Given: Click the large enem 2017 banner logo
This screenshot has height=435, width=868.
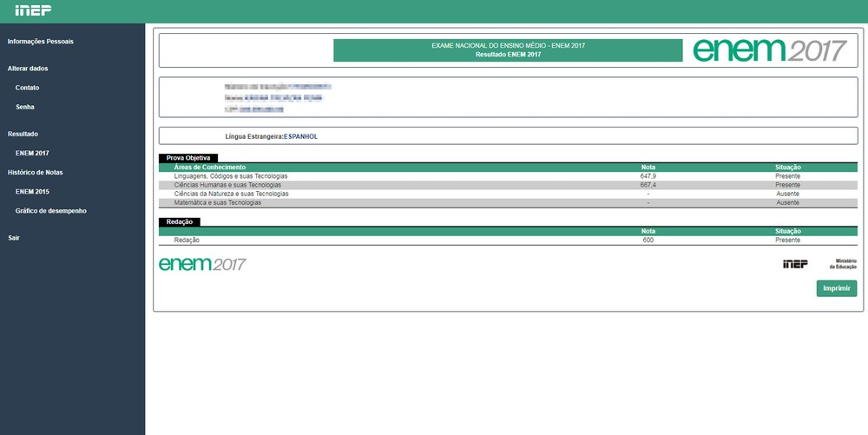Looking at the screenshot, I should (769, 50).
